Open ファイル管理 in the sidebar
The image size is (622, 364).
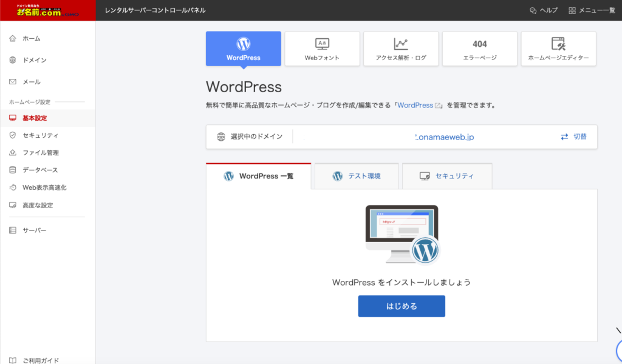(47, 152)
